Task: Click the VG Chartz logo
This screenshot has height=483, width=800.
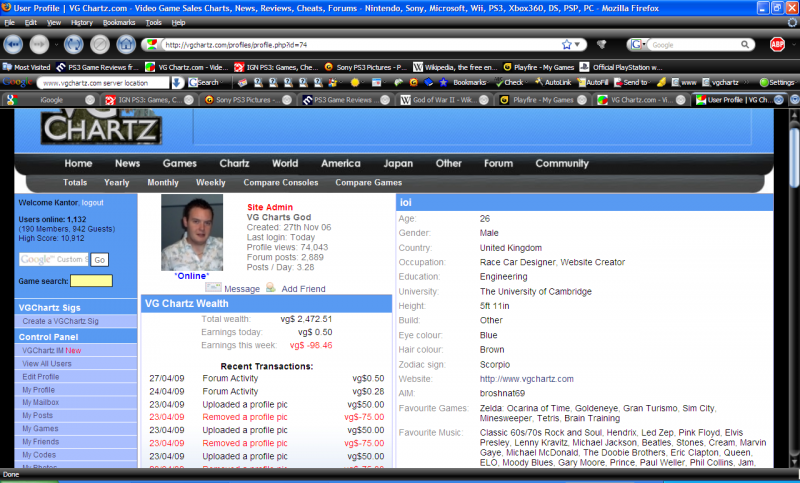Action: (x=101, y=128)
